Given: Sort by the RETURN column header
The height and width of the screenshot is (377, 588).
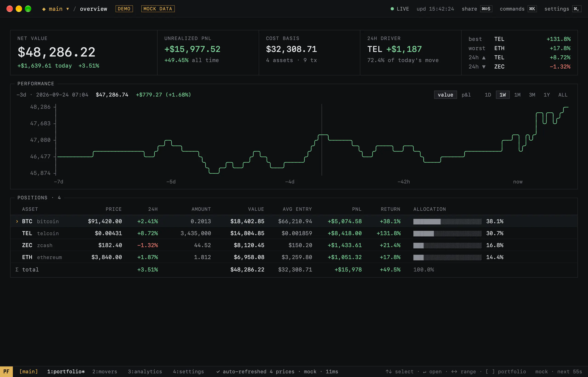Looking at the screenshot, I should click(390, 209).
